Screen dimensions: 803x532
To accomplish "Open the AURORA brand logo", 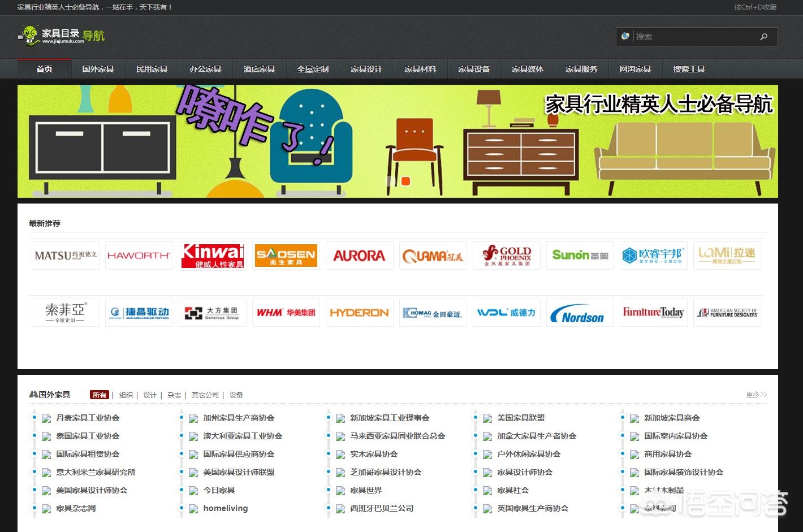I will 360,256.
